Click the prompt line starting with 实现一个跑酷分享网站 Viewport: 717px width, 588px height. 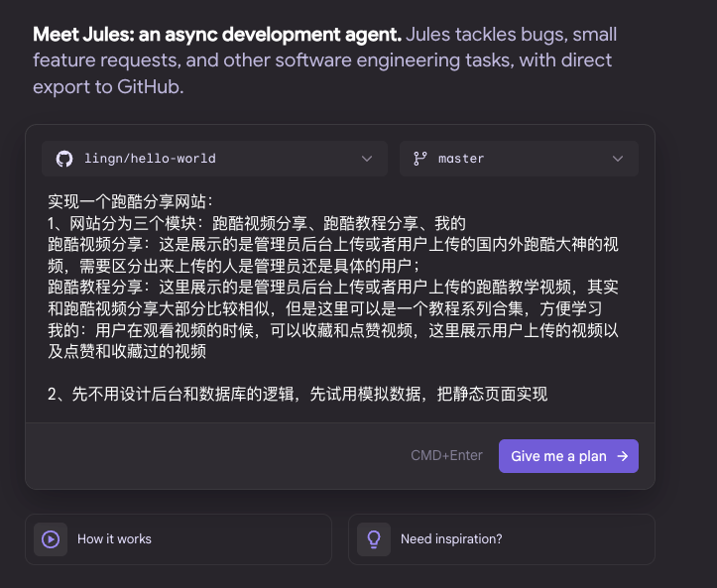[x=130, y=201]
